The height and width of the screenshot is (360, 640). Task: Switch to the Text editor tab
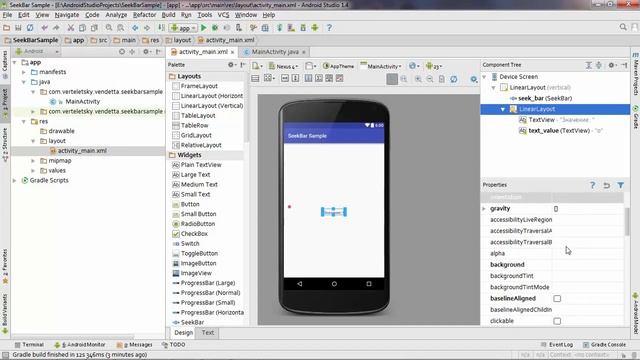208,333
